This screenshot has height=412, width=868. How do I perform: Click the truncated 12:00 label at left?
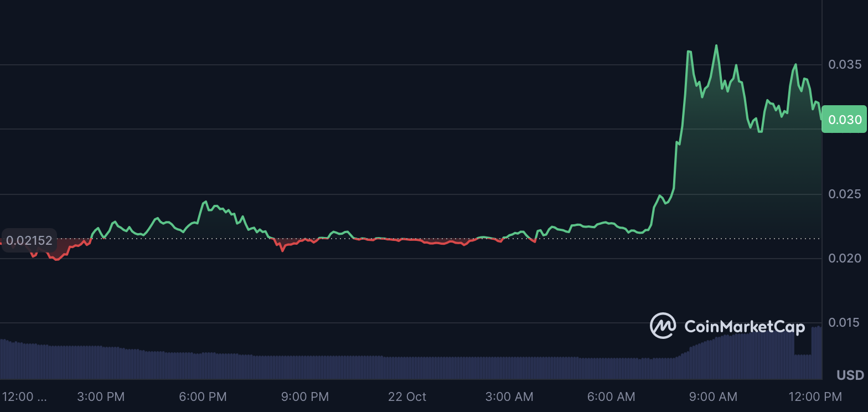coord(24,396)
